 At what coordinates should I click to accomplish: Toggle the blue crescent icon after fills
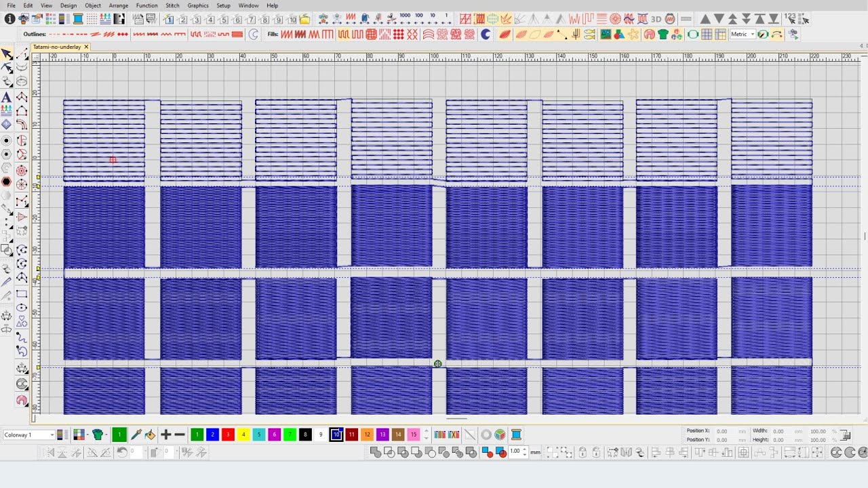(x=486, y=34)
